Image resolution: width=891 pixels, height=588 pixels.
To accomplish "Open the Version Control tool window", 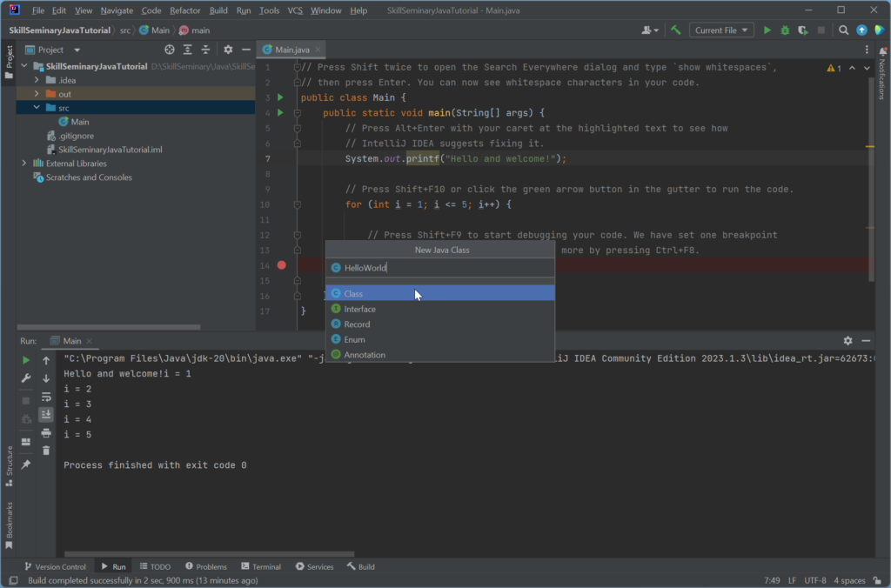I will 55,566.
